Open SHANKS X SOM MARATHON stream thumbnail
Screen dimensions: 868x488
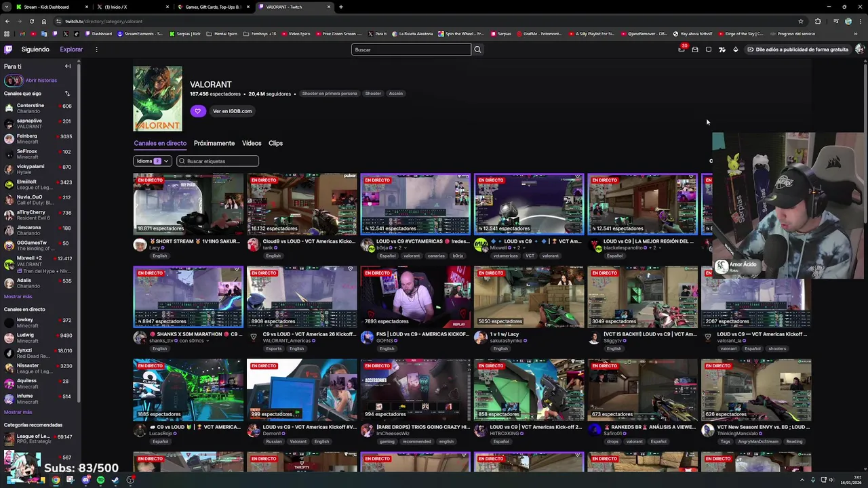(x=188, y=297)
